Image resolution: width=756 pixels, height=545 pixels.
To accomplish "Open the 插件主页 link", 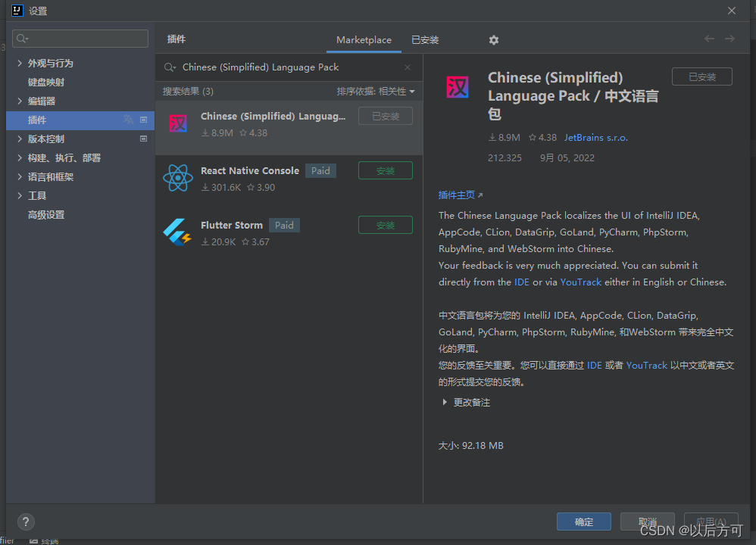I will [461, 195].
